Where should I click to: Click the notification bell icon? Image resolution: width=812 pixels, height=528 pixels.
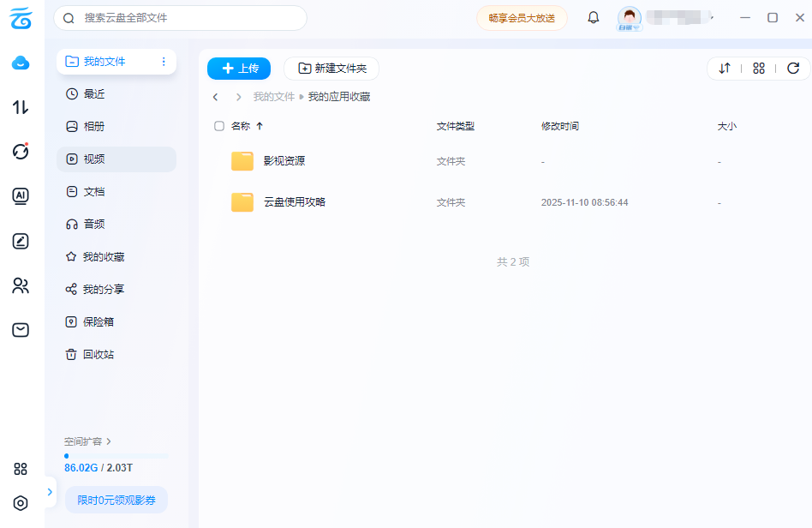(x=593, y=17)
